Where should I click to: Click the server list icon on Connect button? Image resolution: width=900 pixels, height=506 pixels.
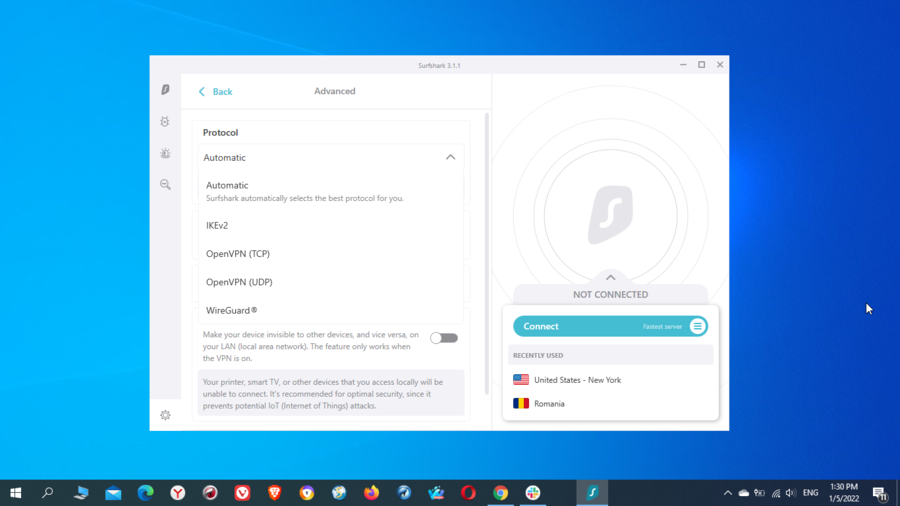697,326
